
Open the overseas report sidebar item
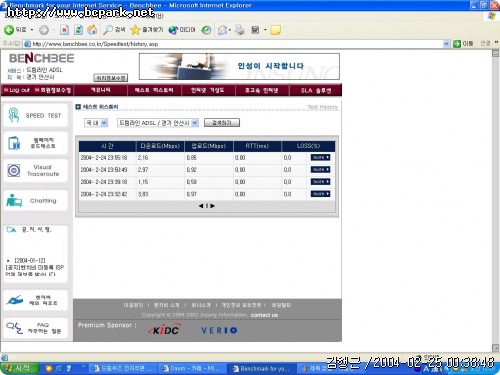35,300
